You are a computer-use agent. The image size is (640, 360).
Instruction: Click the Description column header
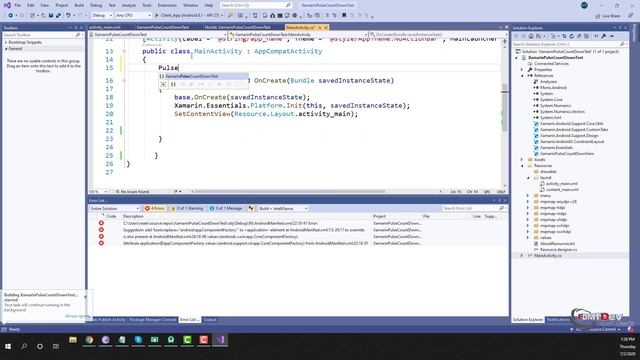(133, 216)
